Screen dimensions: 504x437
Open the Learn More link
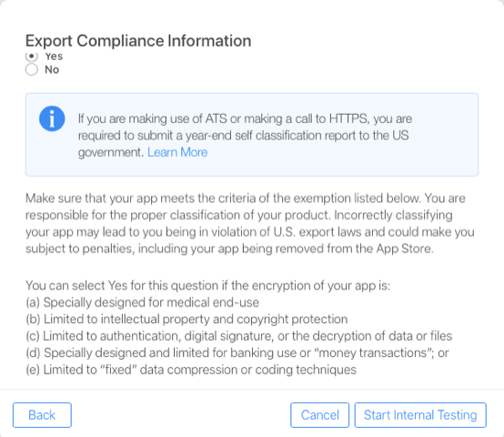tap(177, 152)
